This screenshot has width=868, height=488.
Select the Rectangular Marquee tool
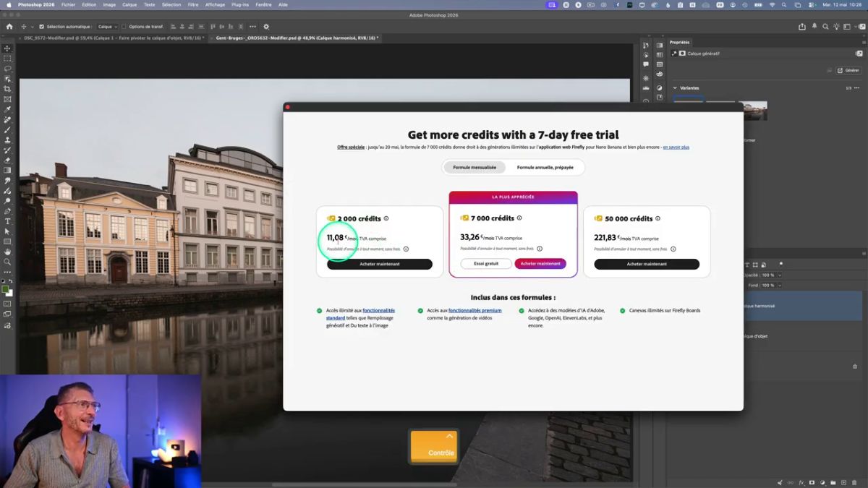7,59
